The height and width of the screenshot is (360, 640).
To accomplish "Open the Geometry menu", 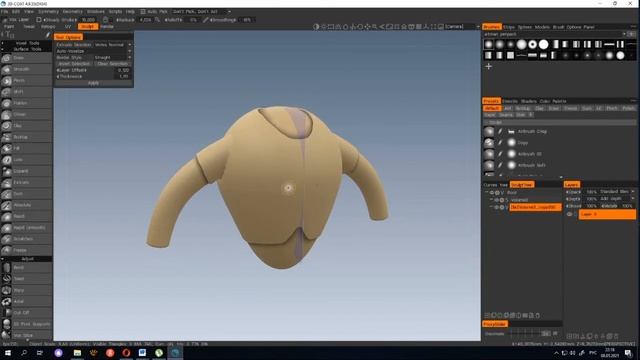I will pyautogui.click(x=72, y=12).
